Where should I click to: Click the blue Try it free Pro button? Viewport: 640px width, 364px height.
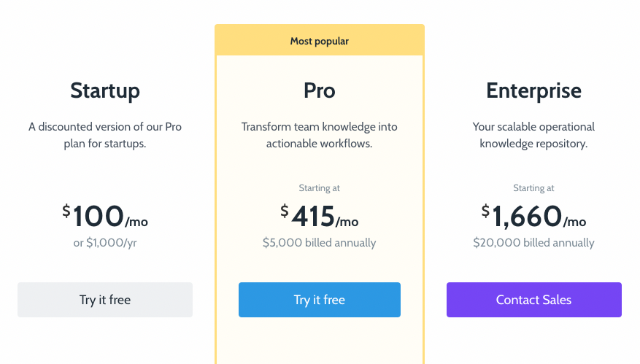click(x=320, y=300)
